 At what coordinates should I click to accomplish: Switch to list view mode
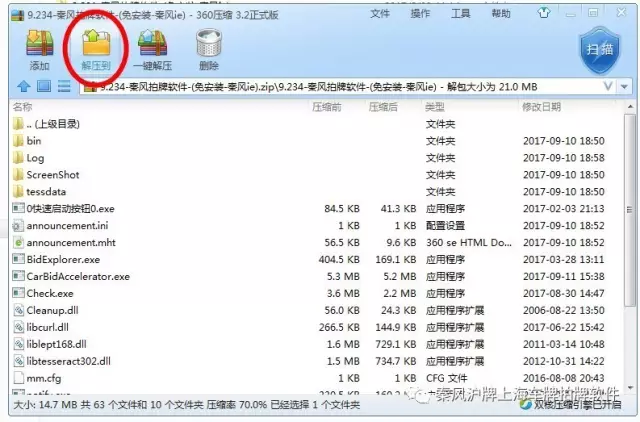coord(64,86)
